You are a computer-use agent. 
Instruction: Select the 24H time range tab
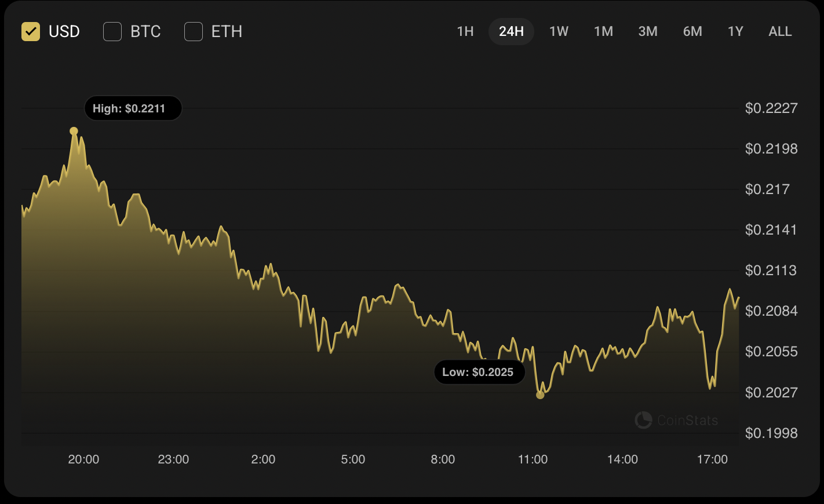tap(511, 31)
